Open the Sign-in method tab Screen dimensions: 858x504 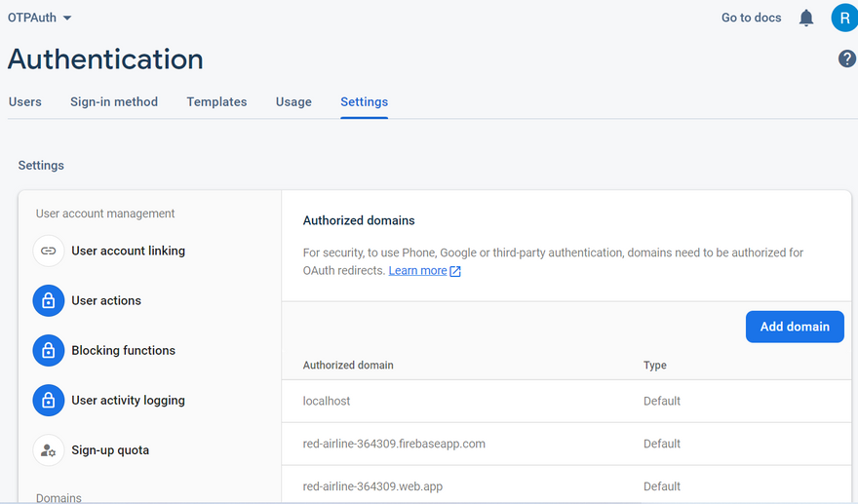(114, 101)
